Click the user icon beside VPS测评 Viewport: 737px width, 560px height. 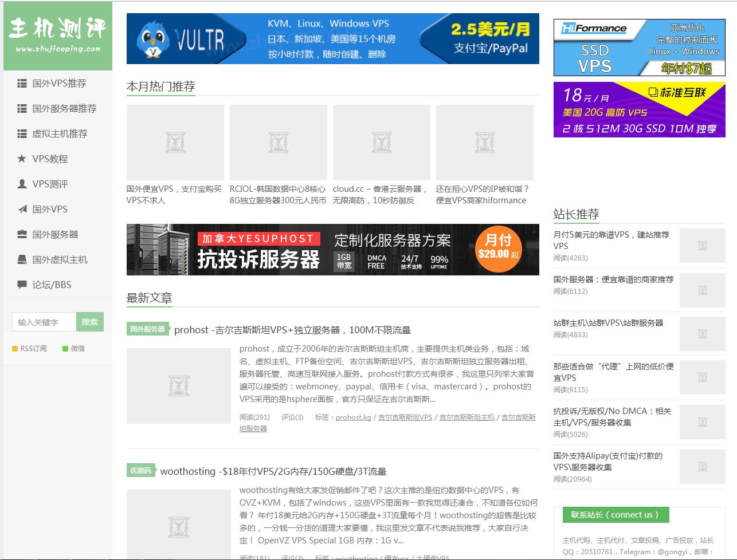click(22, 184)
